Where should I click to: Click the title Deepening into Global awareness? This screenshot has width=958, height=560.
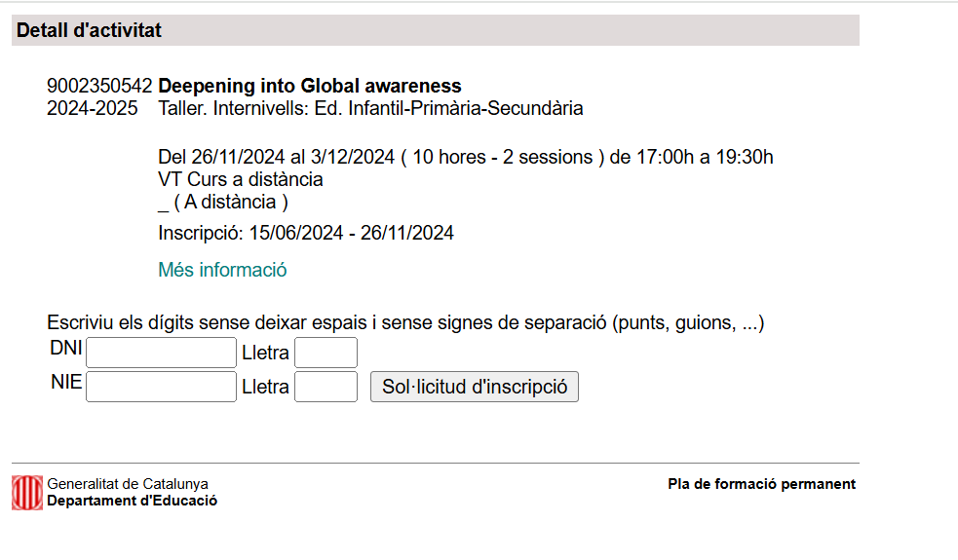[x=310, y=86]
